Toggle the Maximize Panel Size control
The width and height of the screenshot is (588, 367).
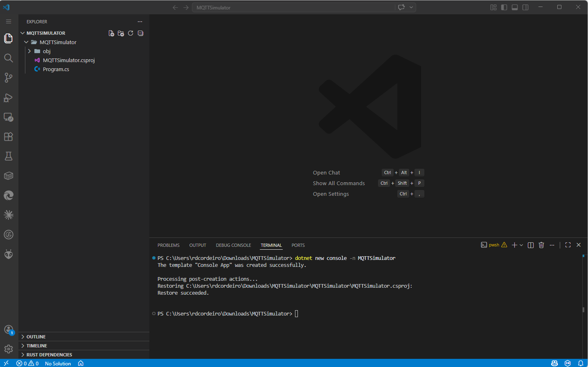[568, 245]
